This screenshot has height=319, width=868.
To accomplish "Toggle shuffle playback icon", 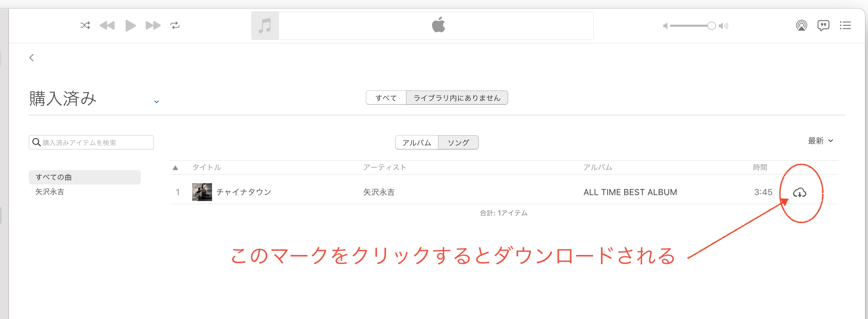I will (x=85, y=25).
